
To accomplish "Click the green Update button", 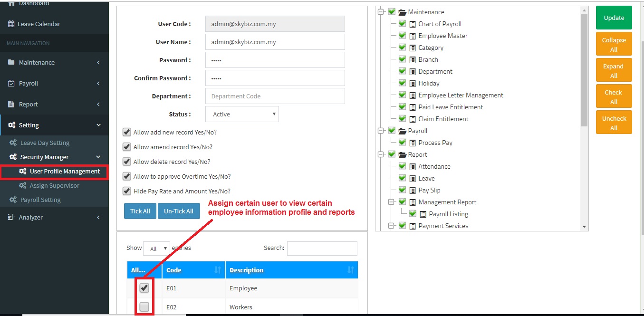I will click(614, 18).
